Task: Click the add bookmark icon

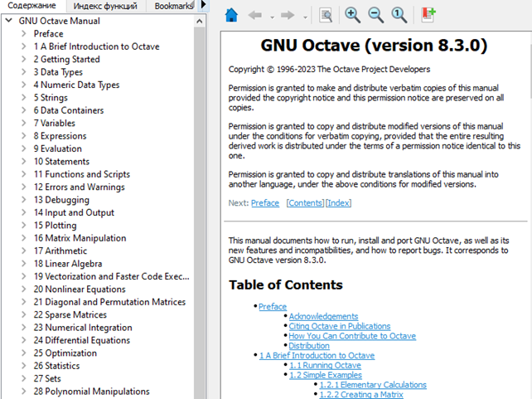Action: tap(428, 14)
